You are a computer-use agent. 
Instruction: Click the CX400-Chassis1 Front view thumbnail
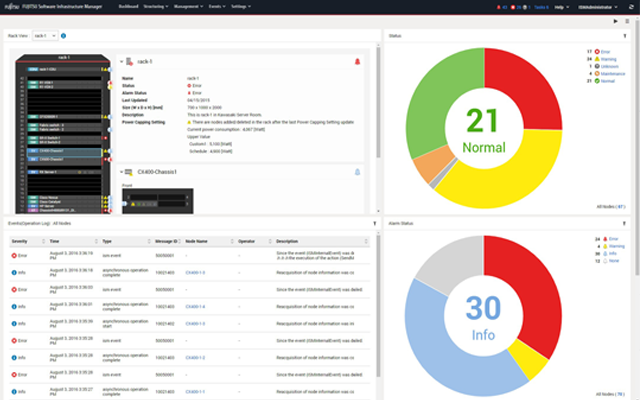158,201
